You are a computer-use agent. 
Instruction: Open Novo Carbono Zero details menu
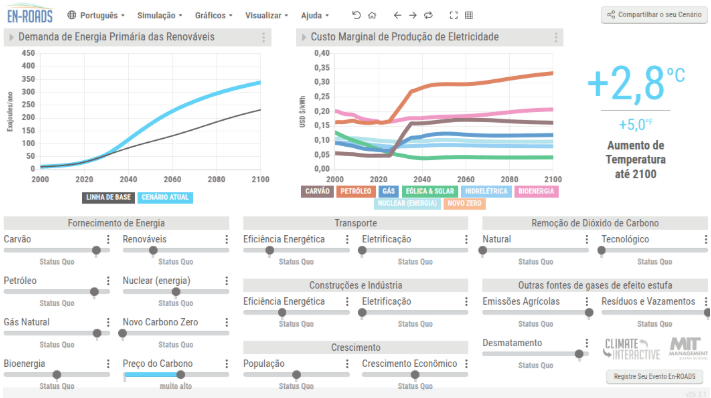pos(227,322)
